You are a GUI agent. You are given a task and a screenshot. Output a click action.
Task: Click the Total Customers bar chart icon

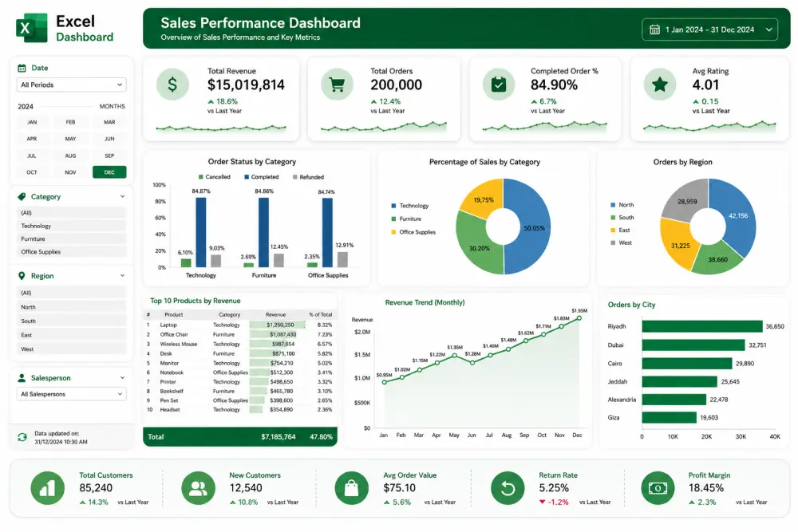47,488
